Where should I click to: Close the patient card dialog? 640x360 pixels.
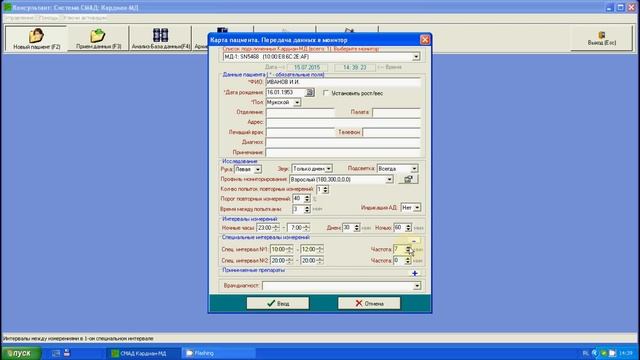point(425,40)
